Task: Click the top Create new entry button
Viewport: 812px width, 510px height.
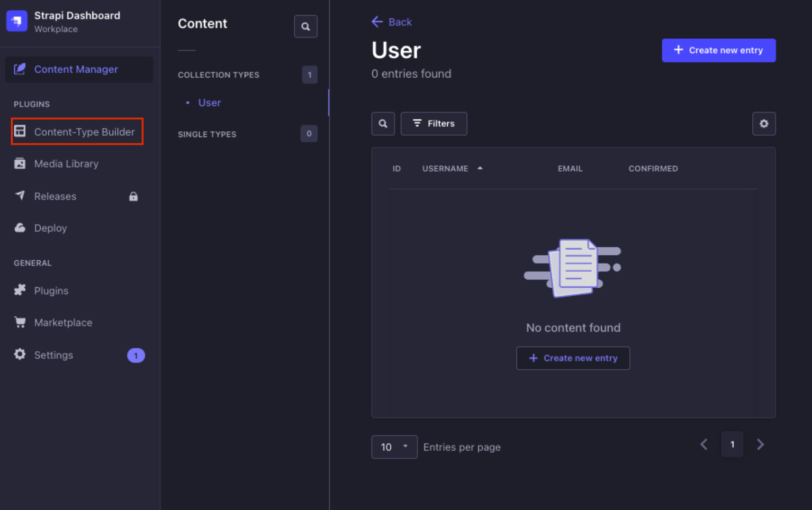Action: pos(719,50)
